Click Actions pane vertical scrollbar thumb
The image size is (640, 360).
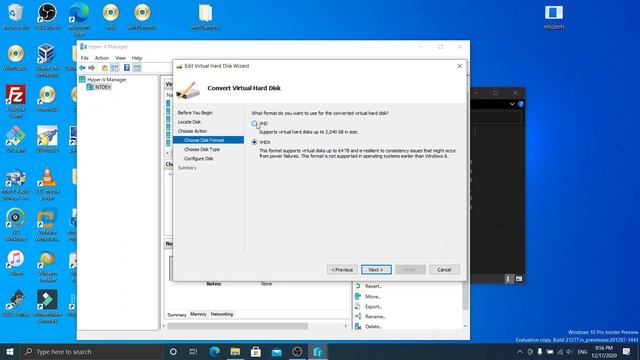click(x=465, y=297)
